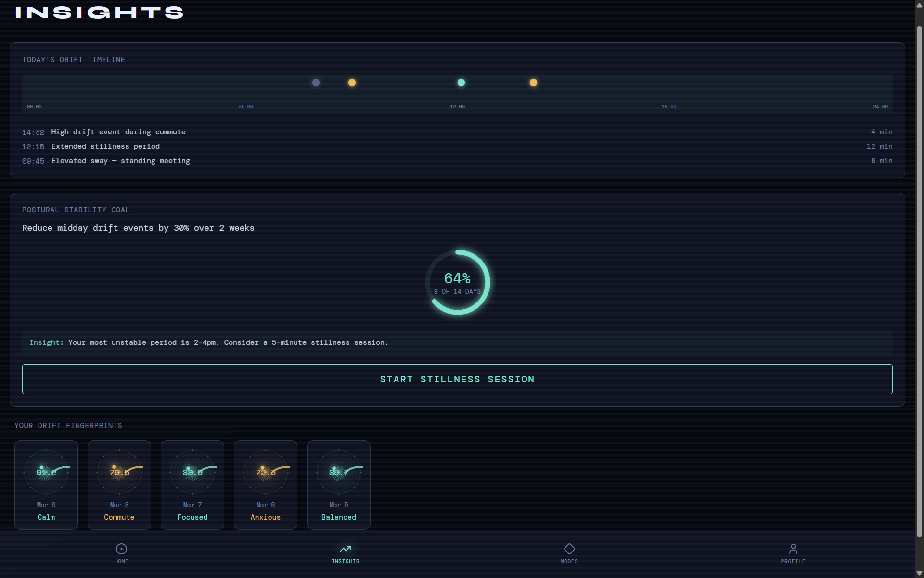
Task: Click the gray timeline dot before 09:00
Action: click(316, 83)
